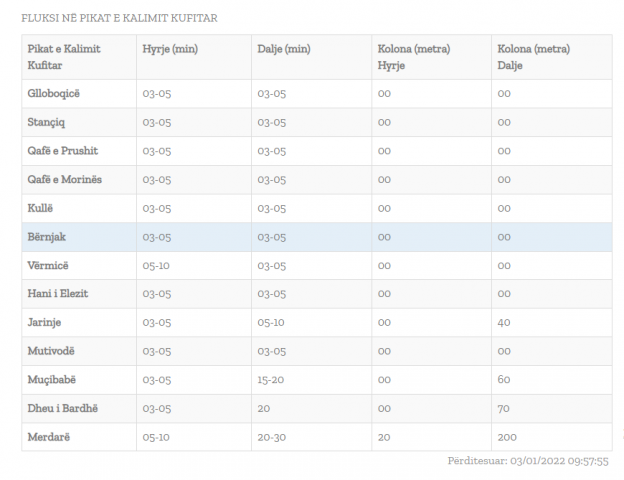Select the Hani i Elezit row label
This screenshot has width=624, height=480.
(x=58, y=294)
